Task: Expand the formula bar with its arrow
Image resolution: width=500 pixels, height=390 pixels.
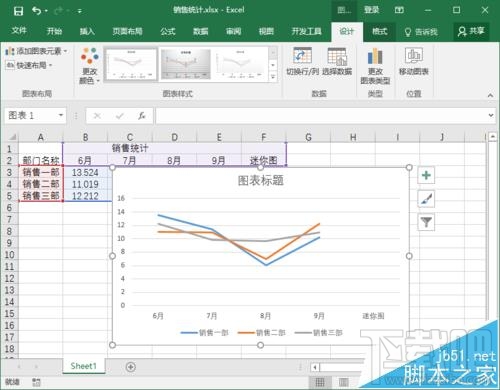Action: click(x=491, y=115)
